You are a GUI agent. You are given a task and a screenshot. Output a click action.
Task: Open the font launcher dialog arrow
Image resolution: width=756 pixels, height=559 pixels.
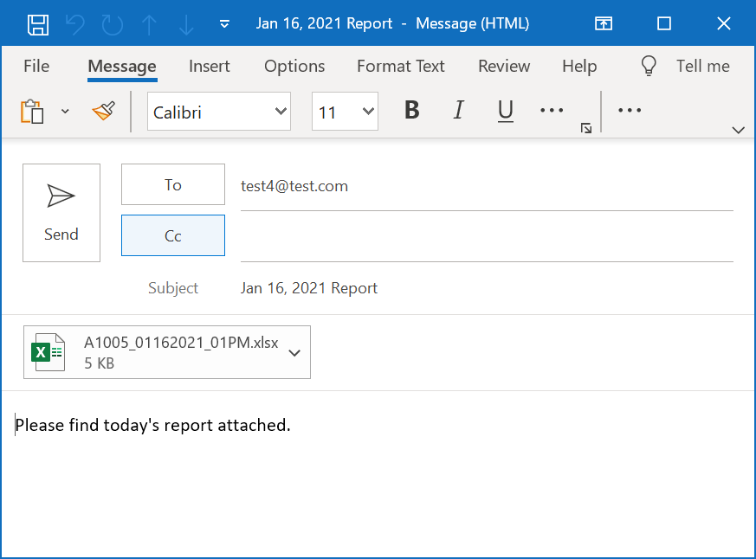[x=585, y=128]
